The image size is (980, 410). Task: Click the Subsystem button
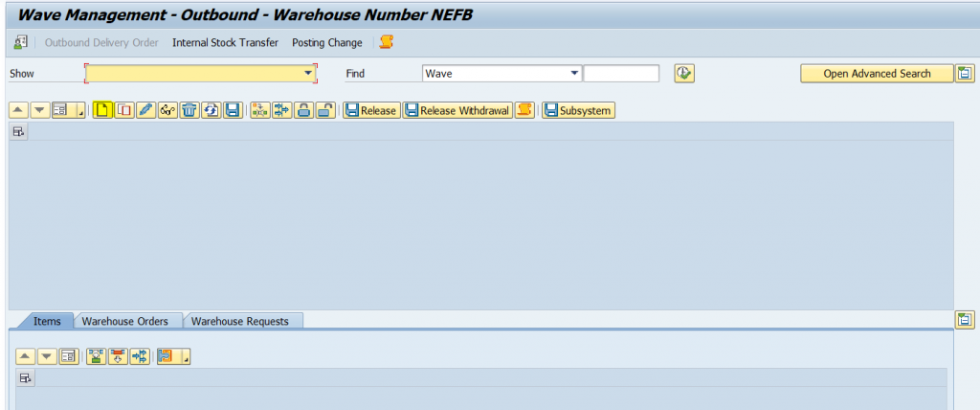[x=579, y=111]
